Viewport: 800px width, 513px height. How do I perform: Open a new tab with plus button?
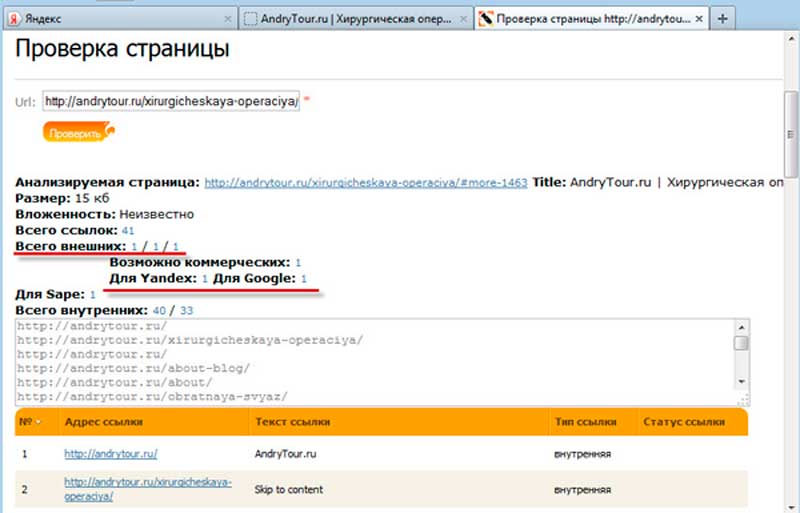[722, 19]
